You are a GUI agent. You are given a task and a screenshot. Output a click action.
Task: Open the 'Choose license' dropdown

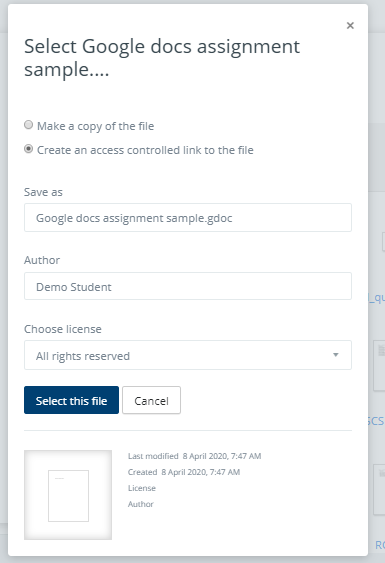(188, 355)
